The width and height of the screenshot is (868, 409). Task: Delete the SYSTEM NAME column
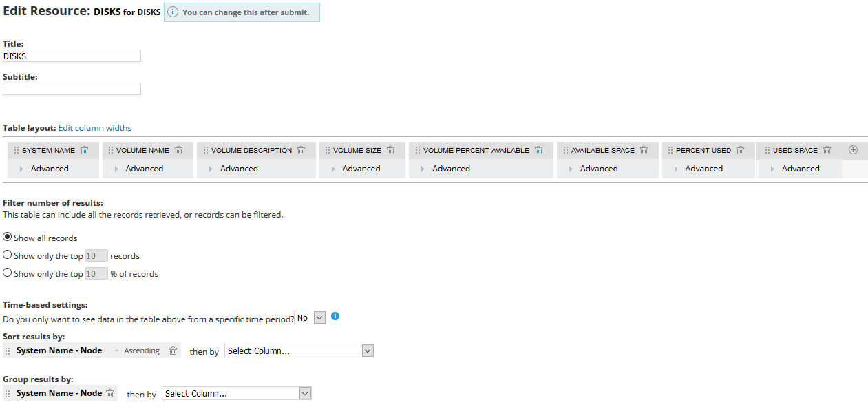pyautogui.click(x=85, y=150)
